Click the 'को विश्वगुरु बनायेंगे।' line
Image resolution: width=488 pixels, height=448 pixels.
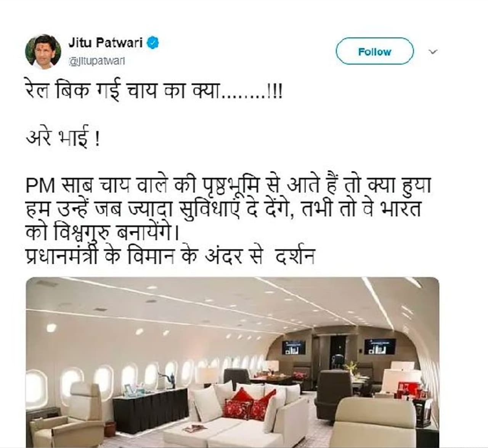click(102, 232)
